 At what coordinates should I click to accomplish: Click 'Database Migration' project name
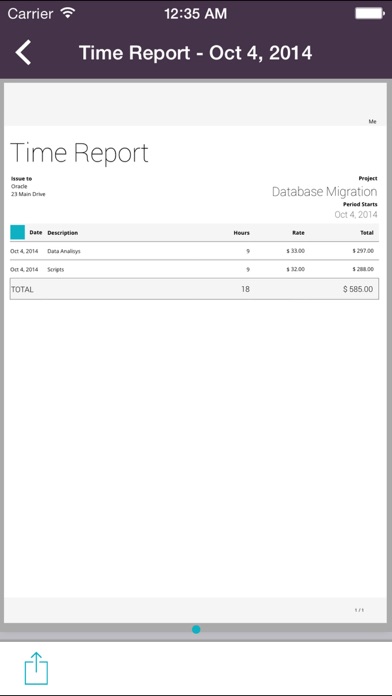coord(325,192)
